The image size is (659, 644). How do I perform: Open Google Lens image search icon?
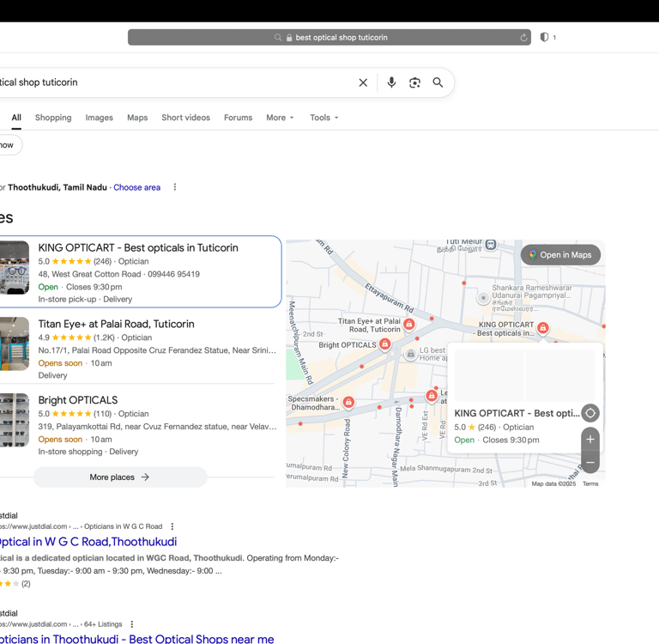tap(414, 82)
